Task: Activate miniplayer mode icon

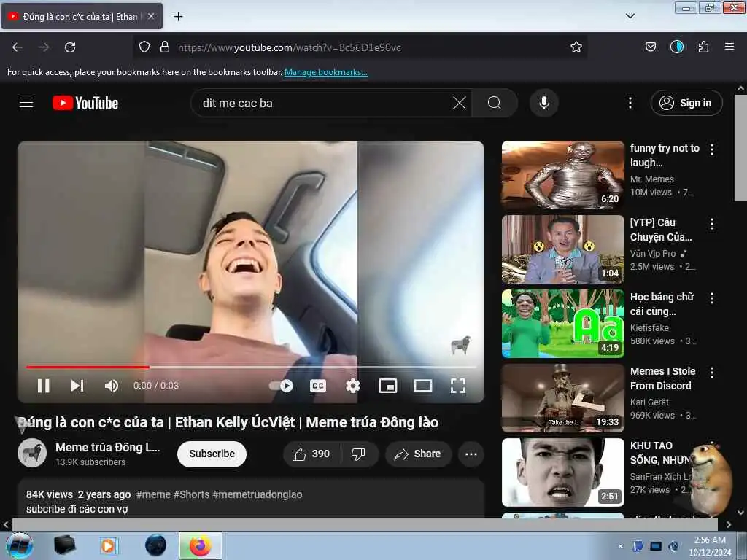Action: point(388,386)
